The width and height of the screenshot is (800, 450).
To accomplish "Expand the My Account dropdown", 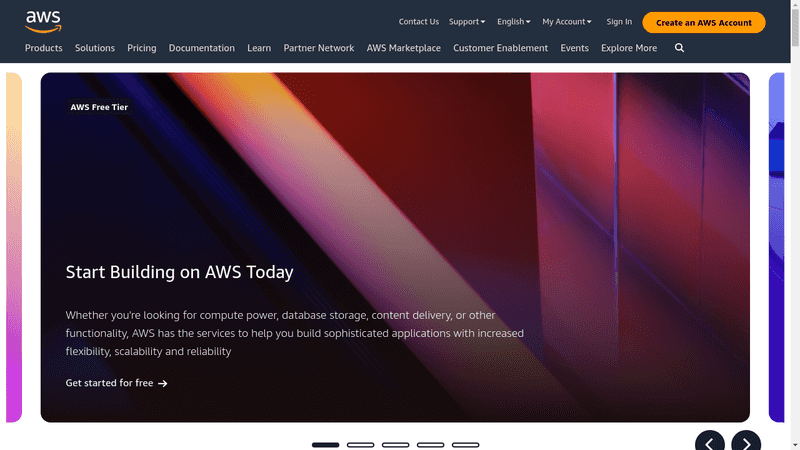I will 566,22.
